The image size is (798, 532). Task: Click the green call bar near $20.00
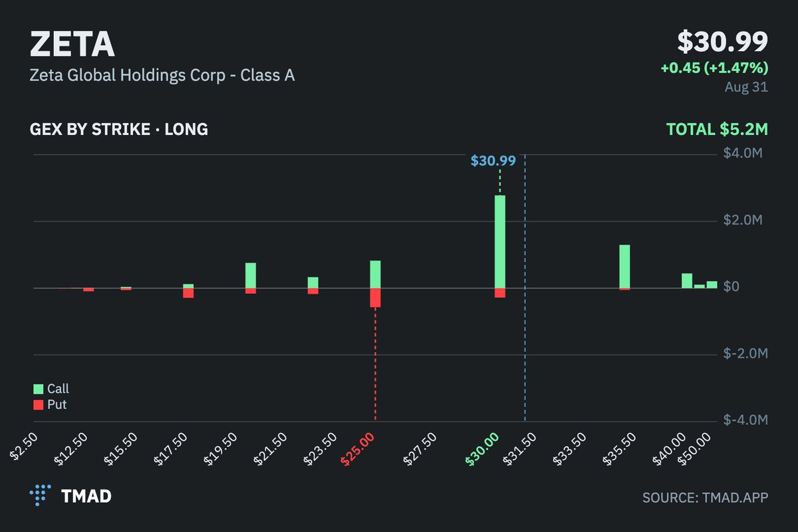[x=251, y=275]
